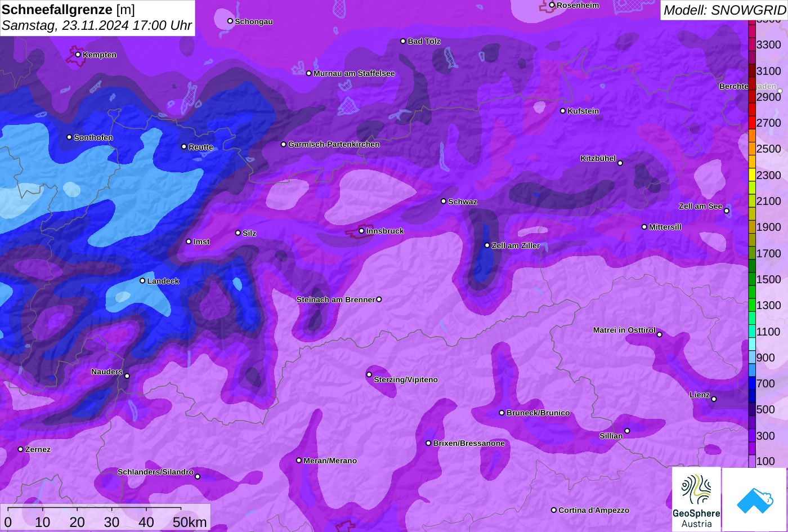Click the 'Garmisch-Partenkirchen' map label
The image size is (788, 532).
[334, 144]
